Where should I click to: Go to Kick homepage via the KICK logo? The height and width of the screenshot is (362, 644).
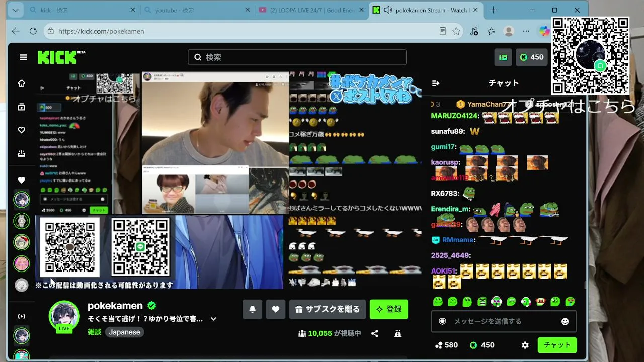coord(61,57)
